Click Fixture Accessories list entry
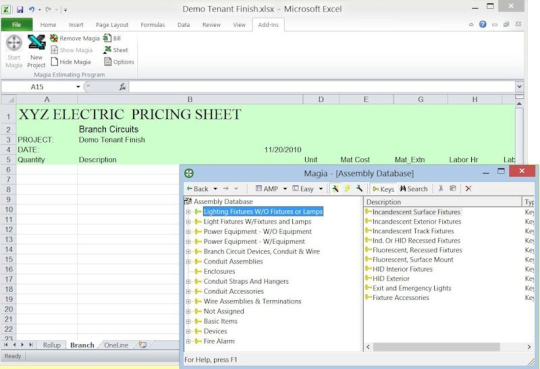The width and height of the screenshot is (540, 369). (x=401, y=298)
